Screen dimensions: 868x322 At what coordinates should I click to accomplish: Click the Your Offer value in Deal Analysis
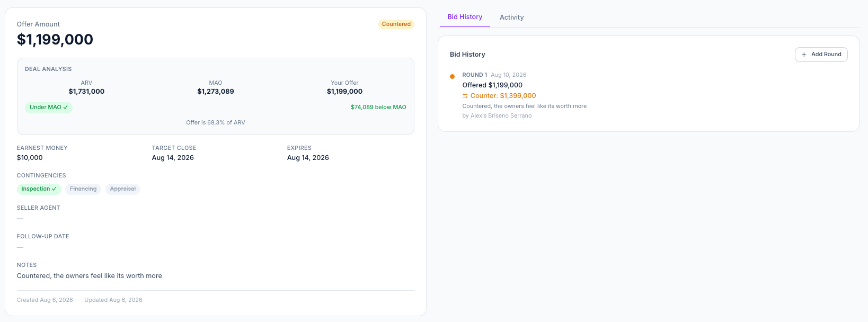tap(344, 92)
